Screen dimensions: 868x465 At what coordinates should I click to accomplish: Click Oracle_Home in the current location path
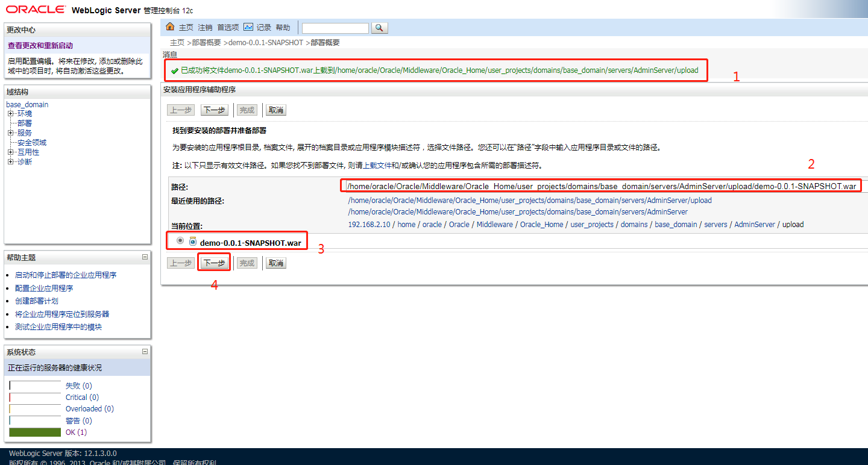(542, 225)
